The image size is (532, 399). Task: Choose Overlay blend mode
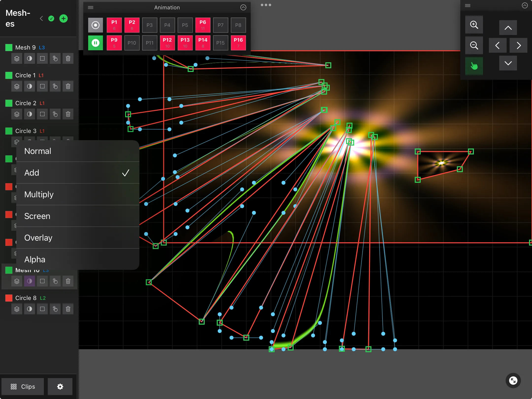78,238
